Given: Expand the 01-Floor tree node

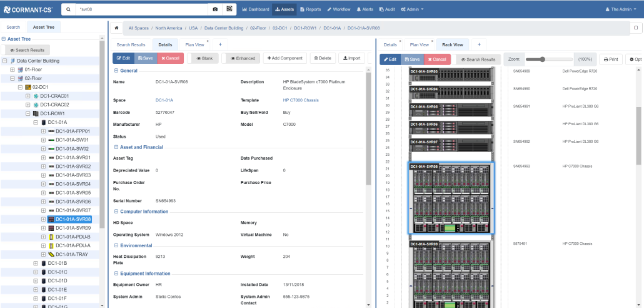Looking at the screenshot, I should (x=12, y=69).
